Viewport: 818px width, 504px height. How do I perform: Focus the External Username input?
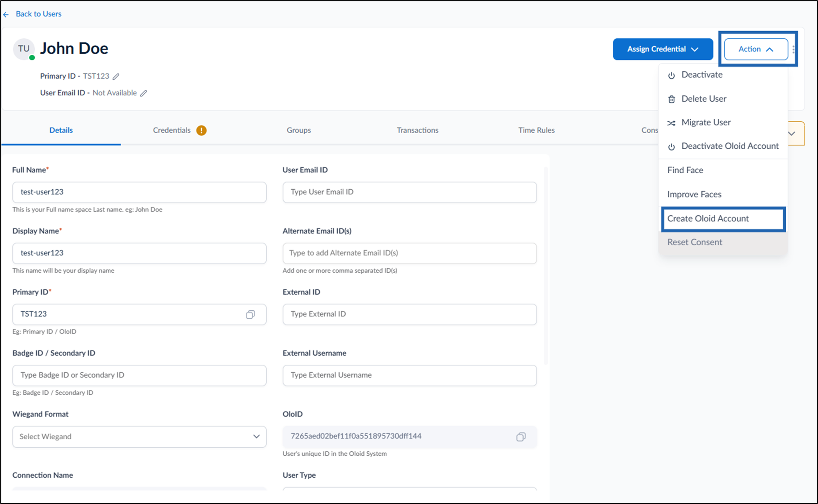pyautogui.click(x=410, y=375)
